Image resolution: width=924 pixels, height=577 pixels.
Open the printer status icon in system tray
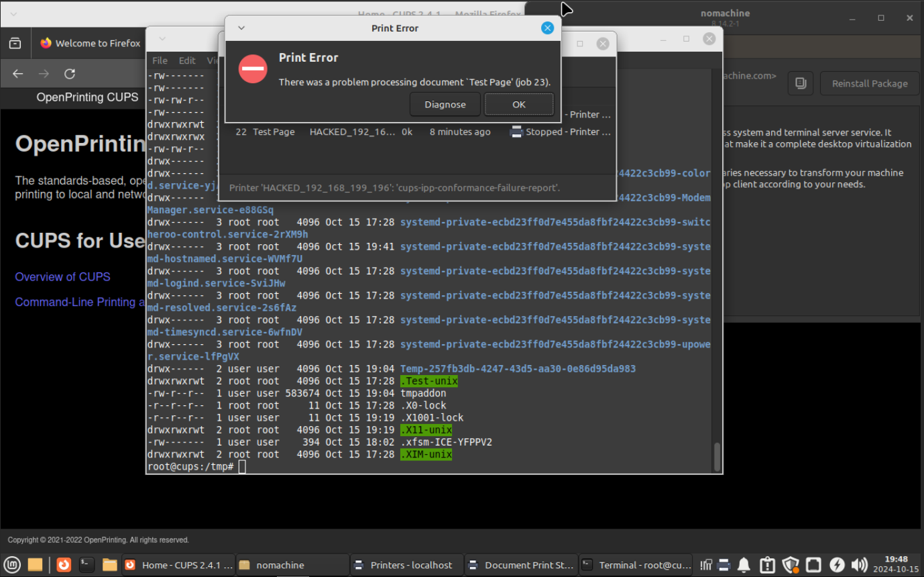[x=724, y=565]
